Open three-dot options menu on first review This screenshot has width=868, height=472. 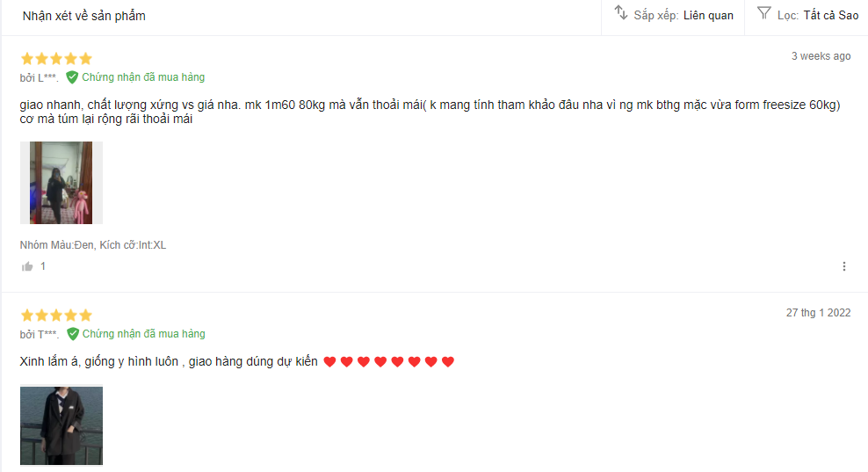[x=844, y=266]
